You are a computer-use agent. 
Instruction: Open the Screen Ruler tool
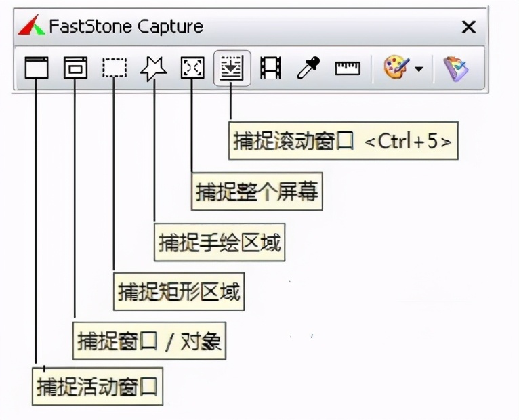348,68
